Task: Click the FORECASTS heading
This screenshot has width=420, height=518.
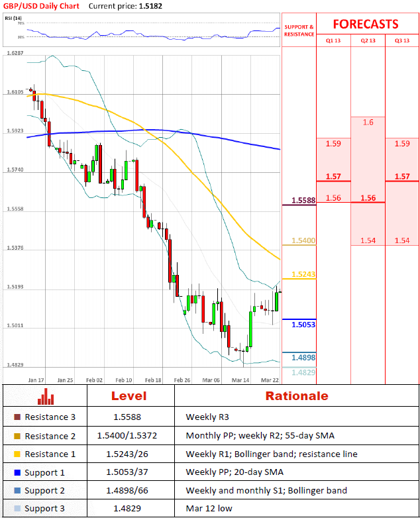Action: pos(366,24)
